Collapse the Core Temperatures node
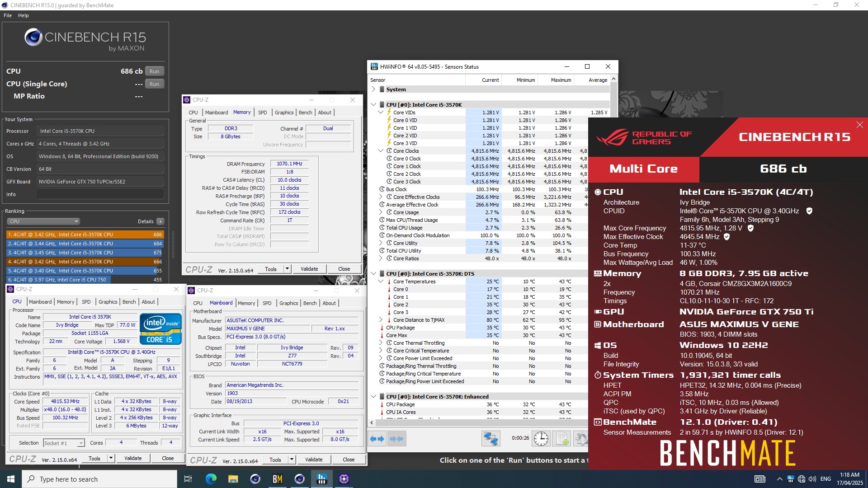 (x=381, y=282)
